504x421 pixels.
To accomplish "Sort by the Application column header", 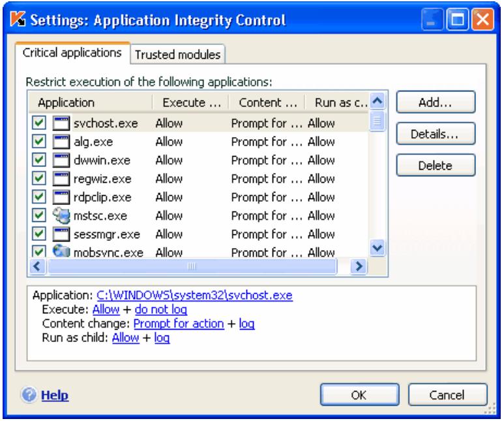I will tap(90, 102).
